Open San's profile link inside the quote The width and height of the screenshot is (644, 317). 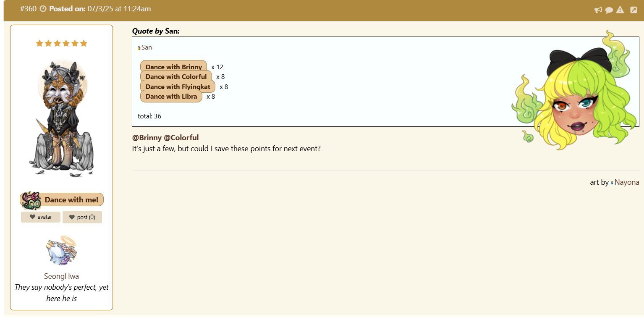147,47
